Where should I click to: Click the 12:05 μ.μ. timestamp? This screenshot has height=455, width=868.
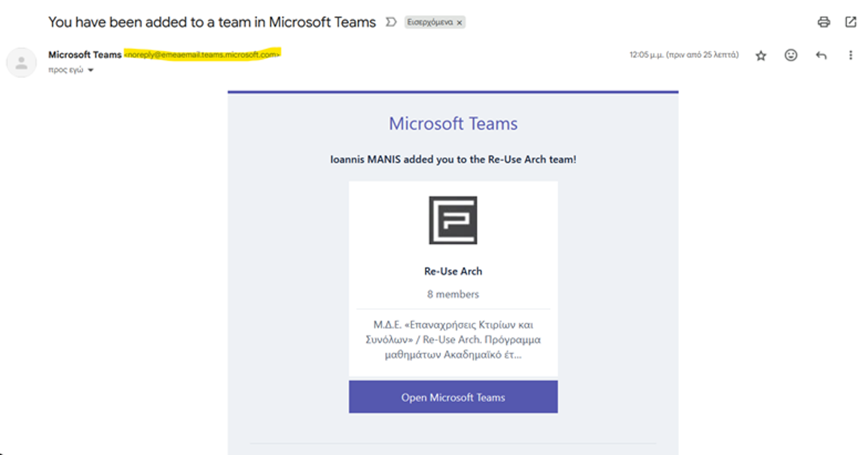point(684,55)
